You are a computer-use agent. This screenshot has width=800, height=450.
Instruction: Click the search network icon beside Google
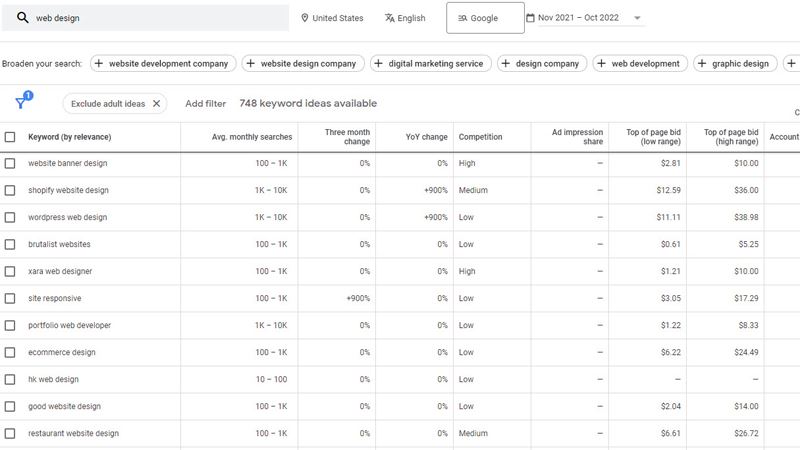pyautogui.click(x=463, y=18)
